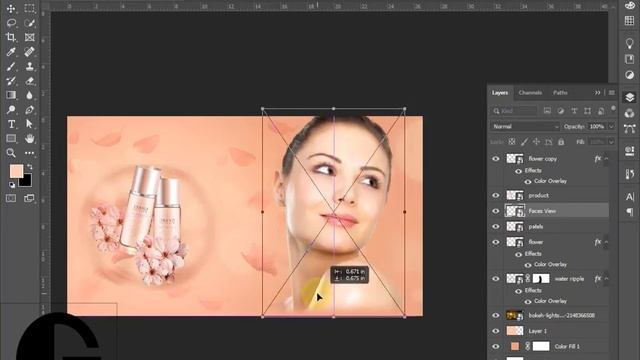The height and width of the screenshot is (360, 640).
Task: Collapse effects on flower copy layer
Action: pos(607,159)
